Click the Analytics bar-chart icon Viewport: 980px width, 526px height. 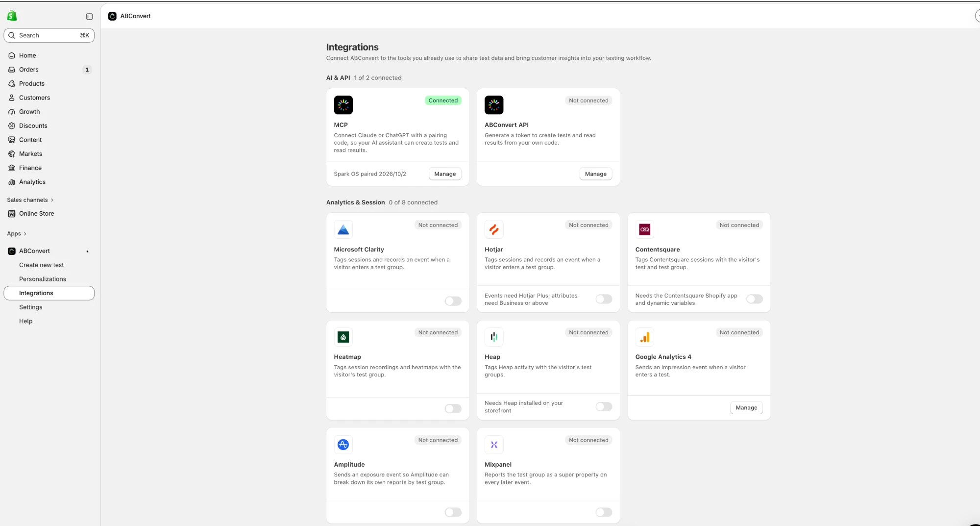12,182
